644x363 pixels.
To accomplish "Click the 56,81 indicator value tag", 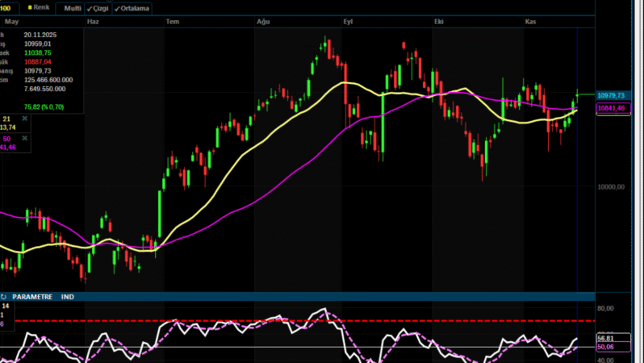I will coord(606,338).
